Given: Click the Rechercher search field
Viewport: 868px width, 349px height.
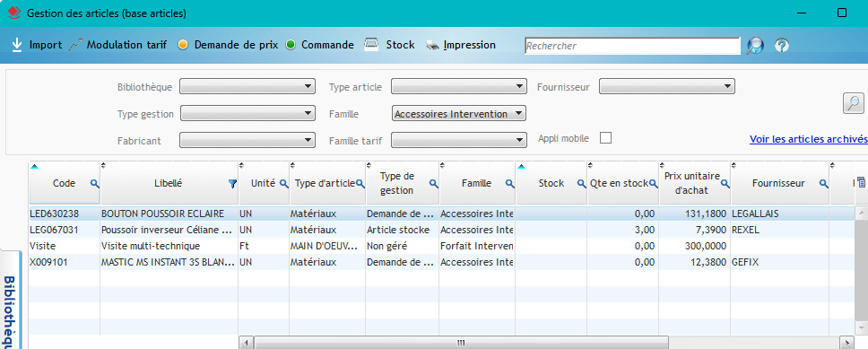Looking at the screenshot, I should point(632,46).
